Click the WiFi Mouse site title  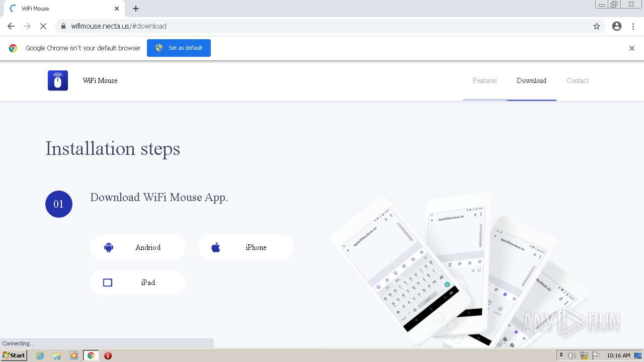coord(100,80)
